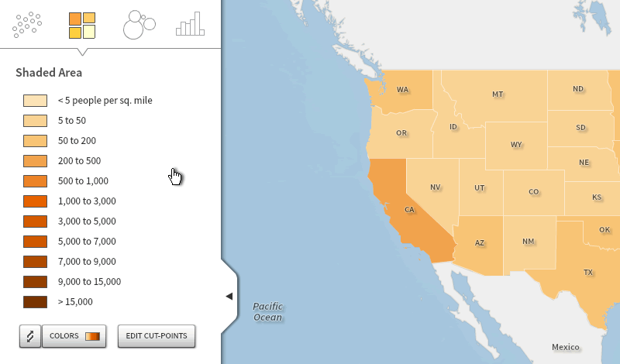Open the COLORS palette button
Screen dimensions: 620x364
click(74, 336)
